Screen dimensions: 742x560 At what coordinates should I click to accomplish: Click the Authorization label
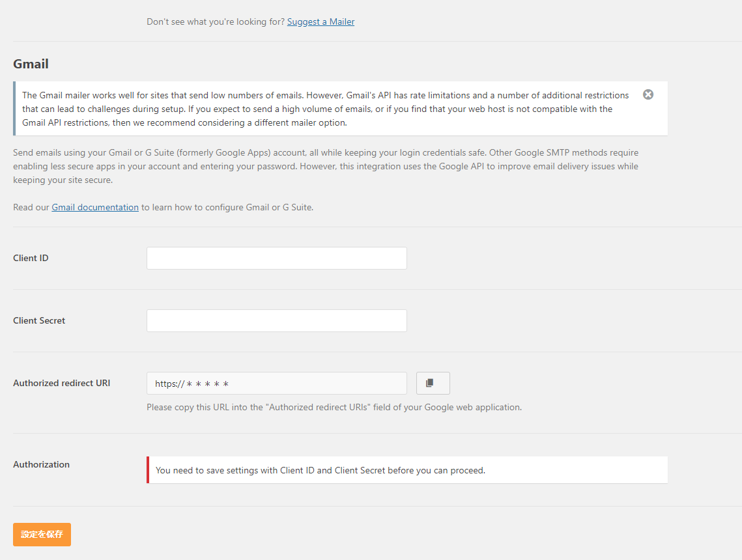tap(41, 464)
